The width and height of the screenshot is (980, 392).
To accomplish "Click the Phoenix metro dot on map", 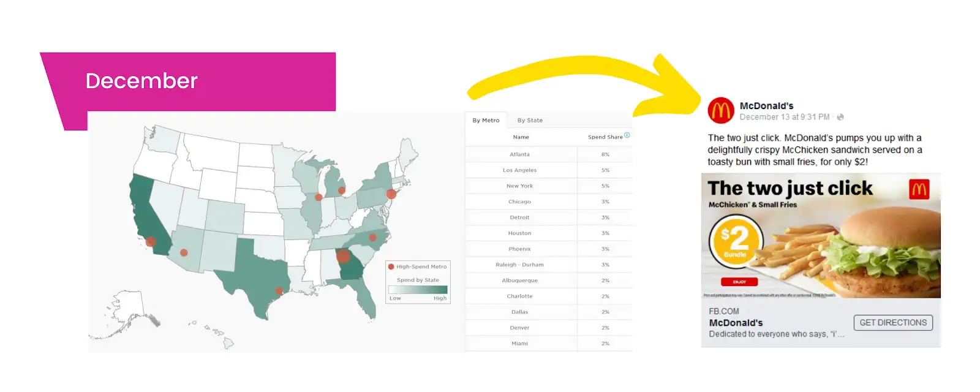I will coord(184,252).
